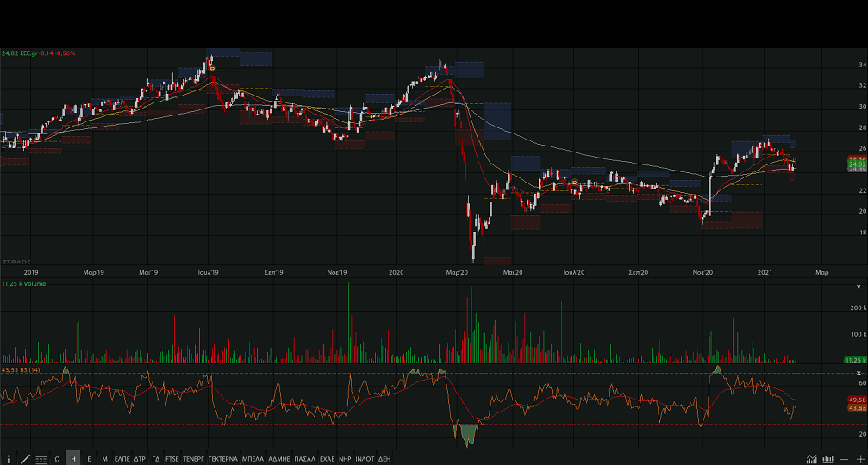Load the ΔΕΗ symbol chart
This screenshot has width=868, height=465.
[384, 459]
